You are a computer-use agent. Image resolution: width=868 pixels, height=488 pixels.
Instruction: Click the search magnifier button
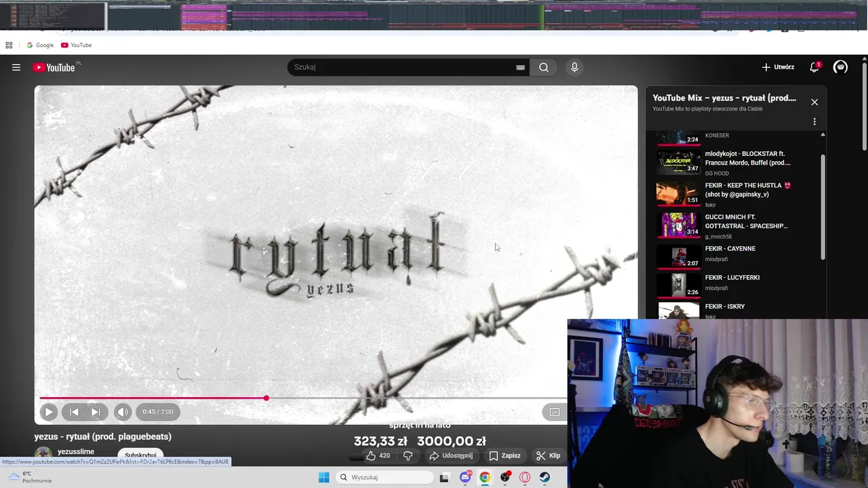pyautogui.click(x=544, y=67)
